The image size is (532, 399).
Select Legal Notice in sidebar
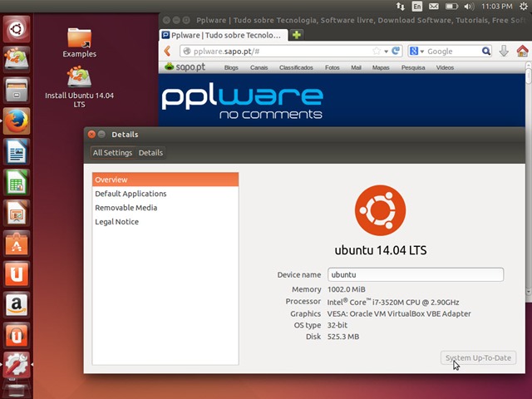click(165, 222)
